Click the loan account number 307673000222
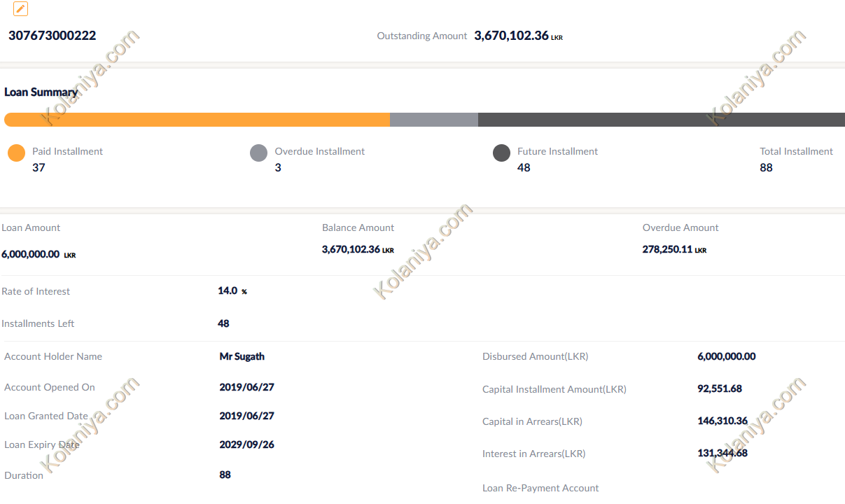Screen dimensions: 845x504 click(x=53, y=36)
